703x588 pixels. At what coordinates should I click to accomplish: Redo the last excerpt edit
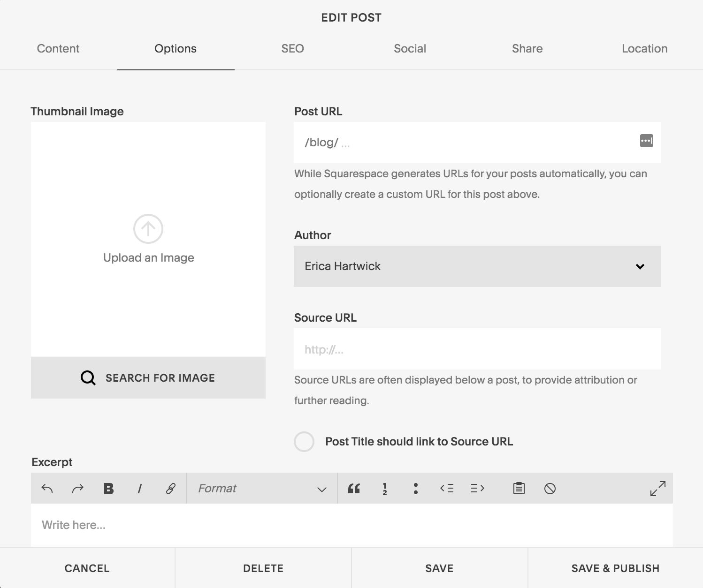coord(77,488)
